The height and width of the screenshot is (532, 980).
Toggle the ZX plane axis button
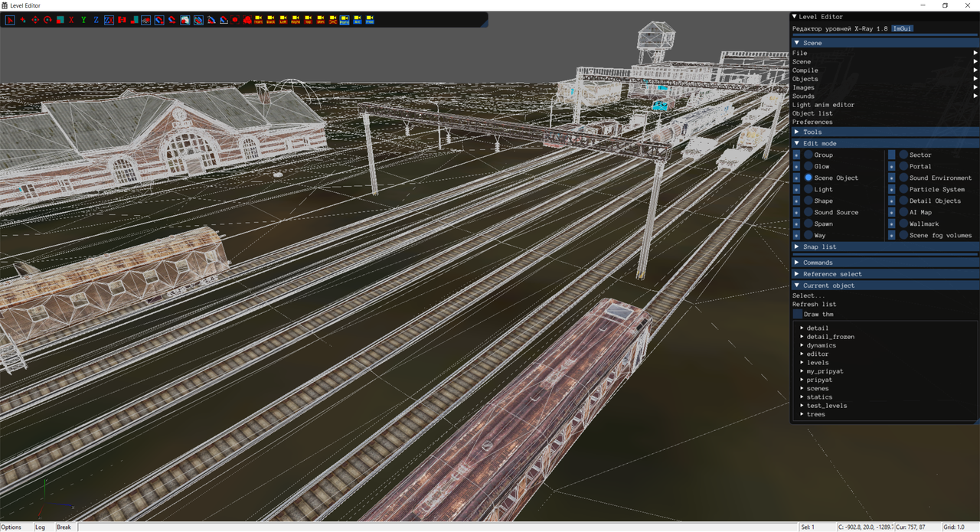tap(109, 20)
